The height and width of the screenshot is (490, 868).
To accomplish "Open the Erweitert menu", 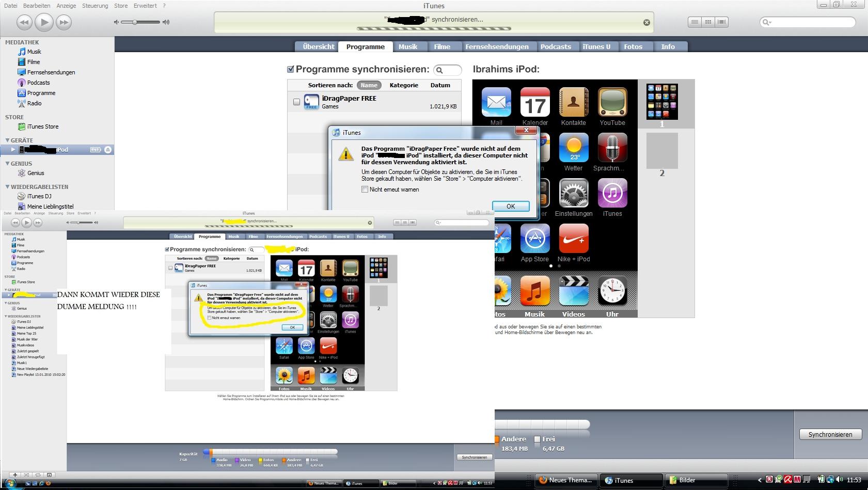I will [145, 6].
